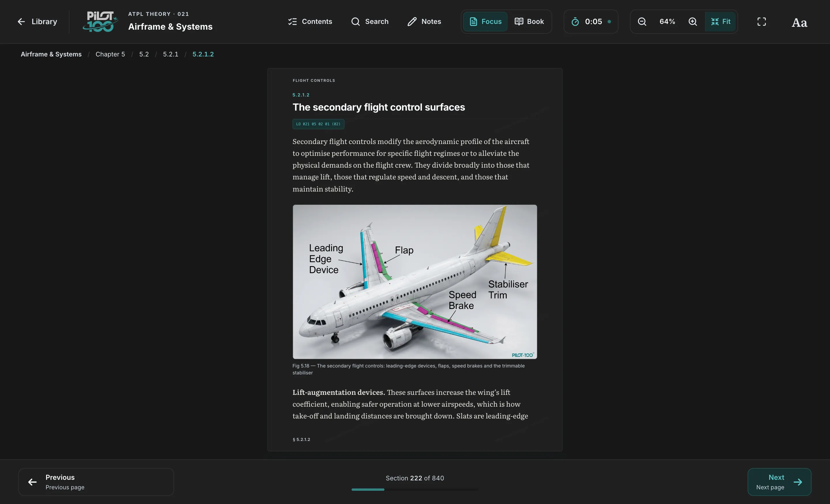Go to the Previous page
The image size is (830, 504).
tap(96, 482)
